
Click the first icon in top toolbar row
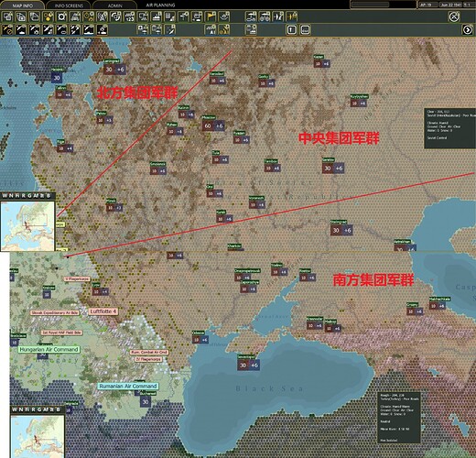(7, 16)
